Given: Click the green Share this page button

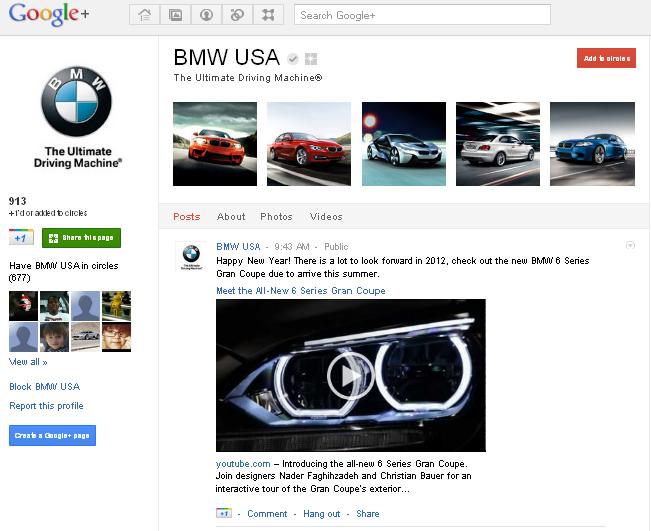Looking at the screenshot, I should (x=81, y=237).
